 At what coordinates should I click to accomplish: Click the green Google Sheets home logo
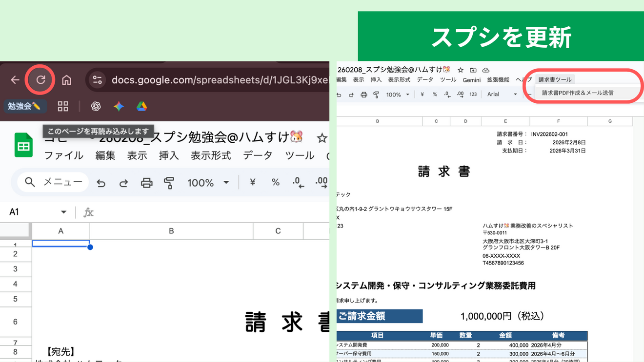[23, 145]
